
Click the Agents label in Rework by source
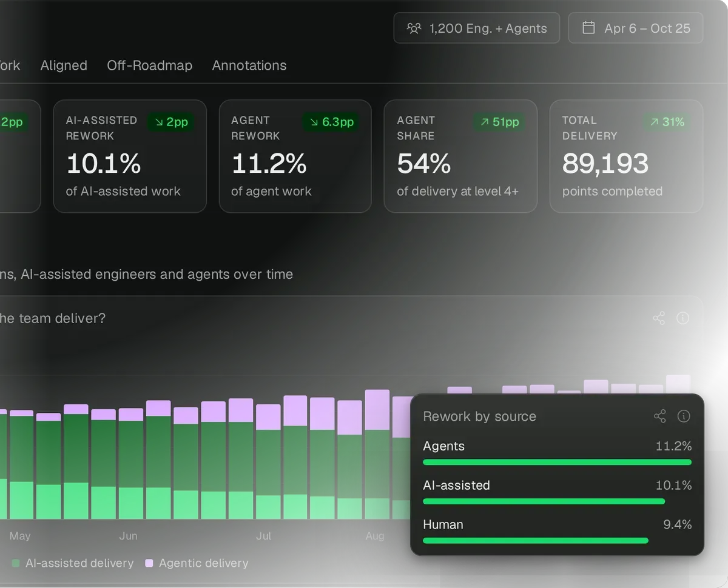click(443, 446)
